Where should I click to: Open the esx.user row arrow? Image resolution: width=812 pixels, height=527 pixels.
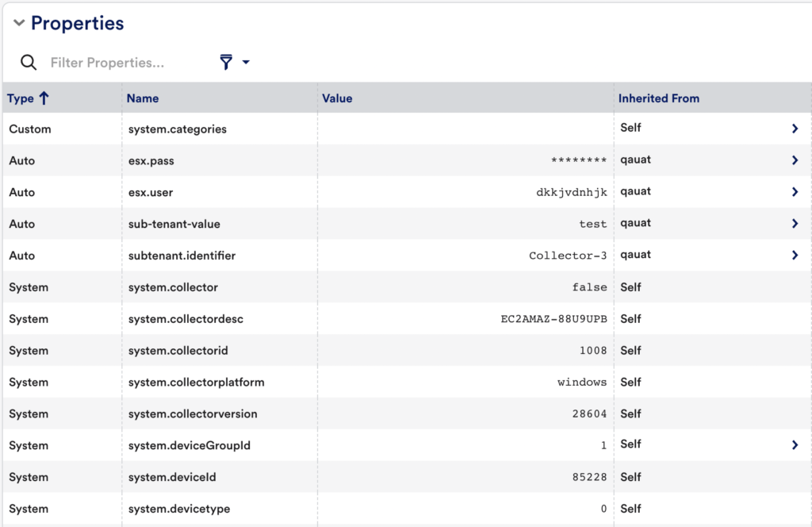coord(795,192)
